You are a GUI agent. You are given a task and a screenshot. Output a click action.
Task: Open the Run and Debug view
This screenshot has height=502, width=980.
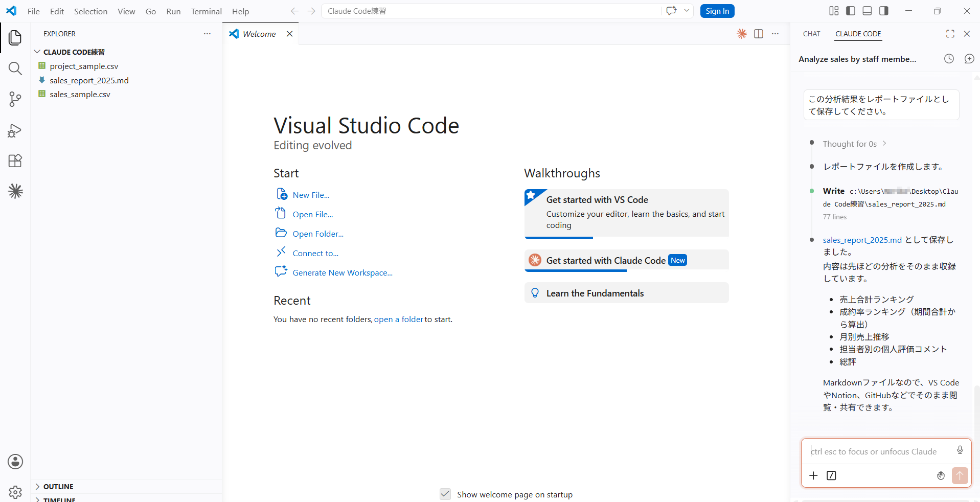pyautogui.click(x=15, y=130)
